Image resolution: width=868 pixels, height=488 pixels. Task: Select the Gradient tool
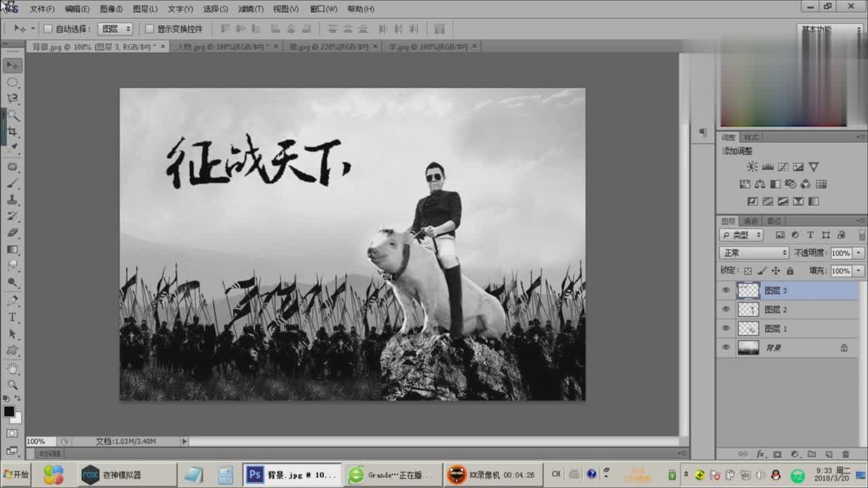(x=12, y=249)
